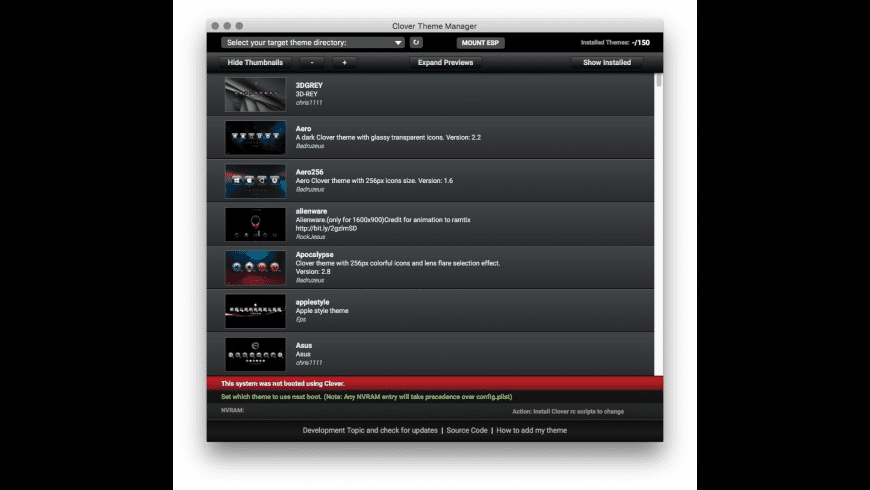Open the Asus theme thumbnail

(255, 354)
